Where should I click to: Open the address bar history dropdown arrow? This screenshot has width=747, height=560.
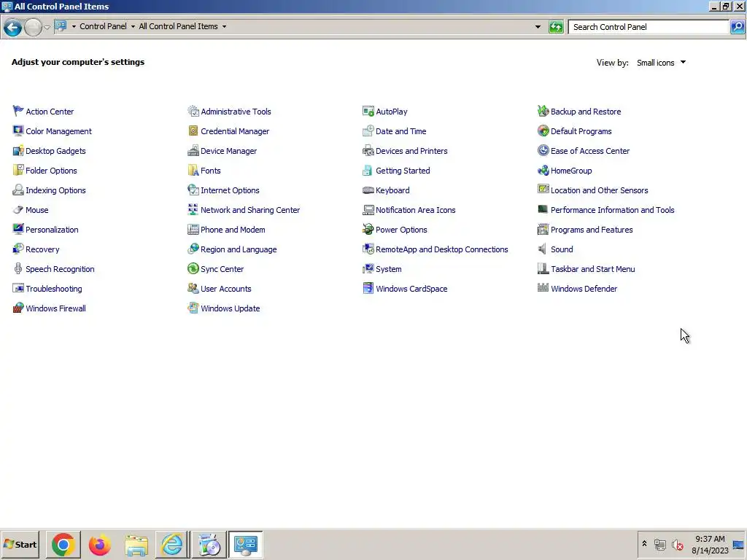point(538,27)
